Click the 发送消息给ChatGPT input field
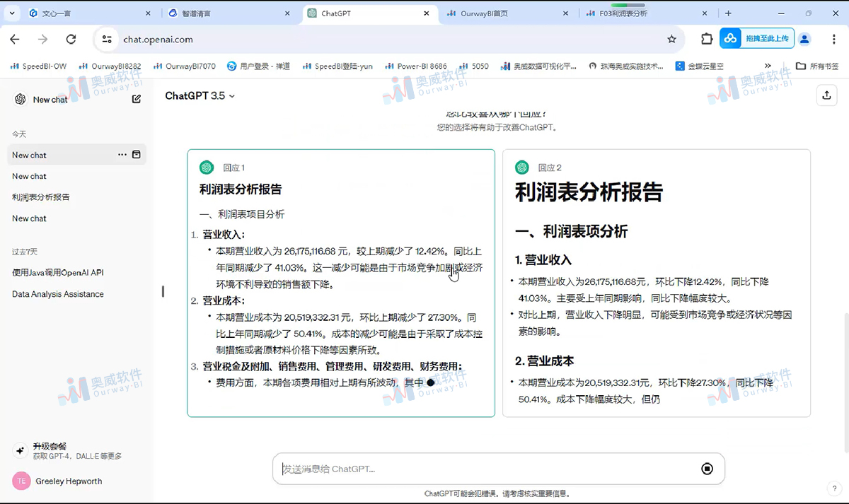 click(424, 468)
